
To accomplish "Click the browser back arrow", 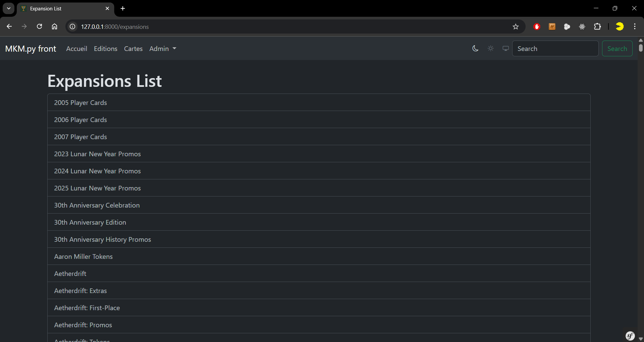I will 9,26.
